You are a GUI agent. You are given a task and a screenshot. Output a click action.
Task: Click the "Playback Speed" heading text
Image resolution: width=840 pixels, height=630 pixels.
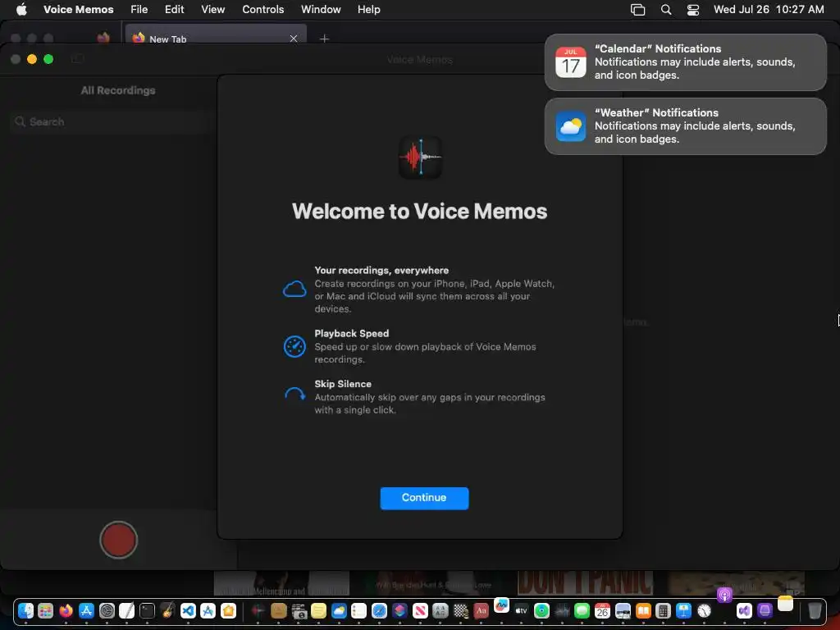351,333
